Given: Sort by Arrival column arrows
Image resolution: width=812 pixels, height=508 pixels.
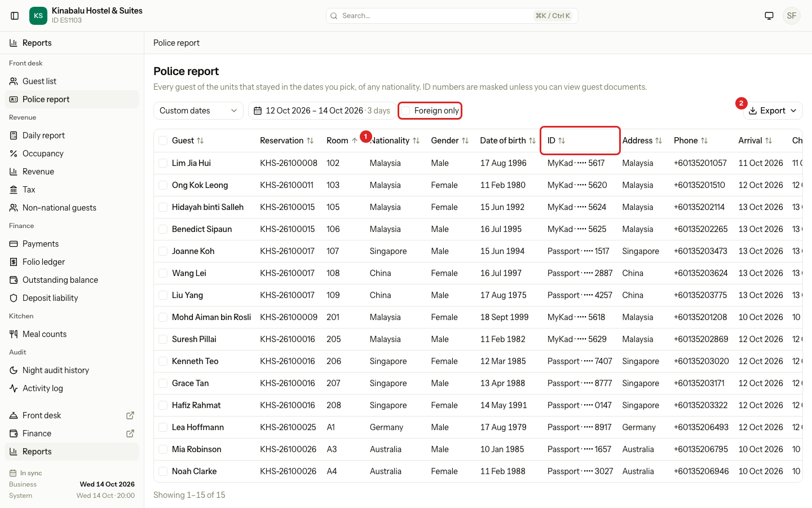Looking at the screenshot, I should click(769, 141).
